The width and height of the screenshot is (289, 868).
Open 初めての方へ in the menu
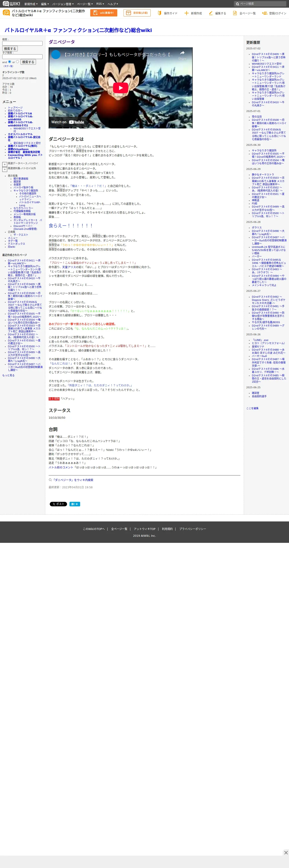[15, 110]
